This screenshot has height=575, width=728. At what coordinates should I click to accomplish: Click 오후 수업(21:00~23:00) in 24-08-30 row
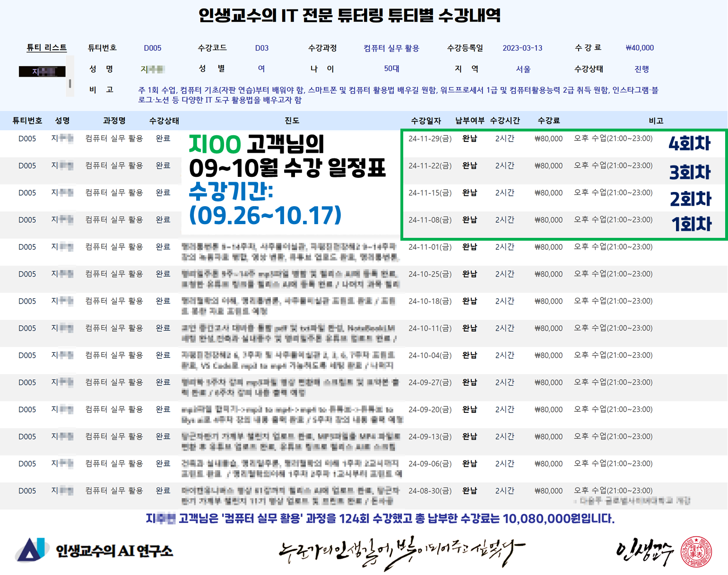613,490
